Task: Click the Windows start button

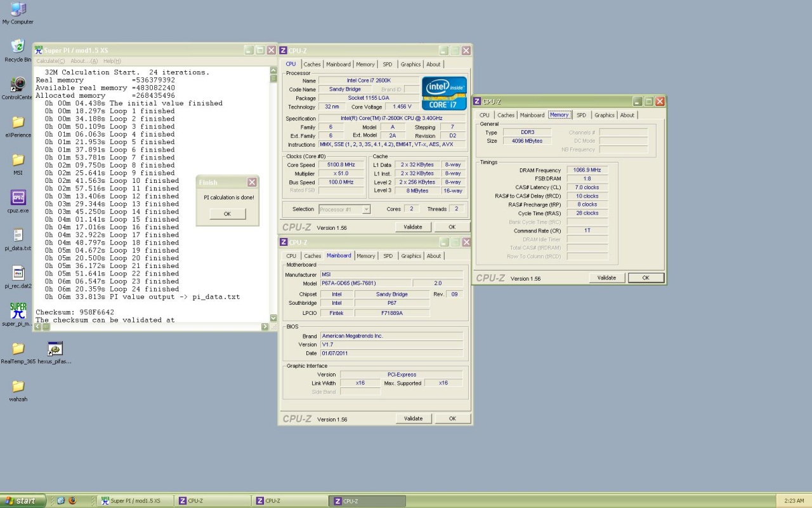Action: (x=23, y=501)
